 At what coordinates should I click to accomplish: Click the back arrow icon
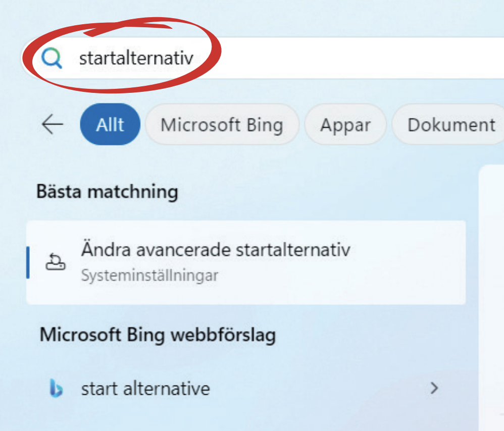click(52, 124)
